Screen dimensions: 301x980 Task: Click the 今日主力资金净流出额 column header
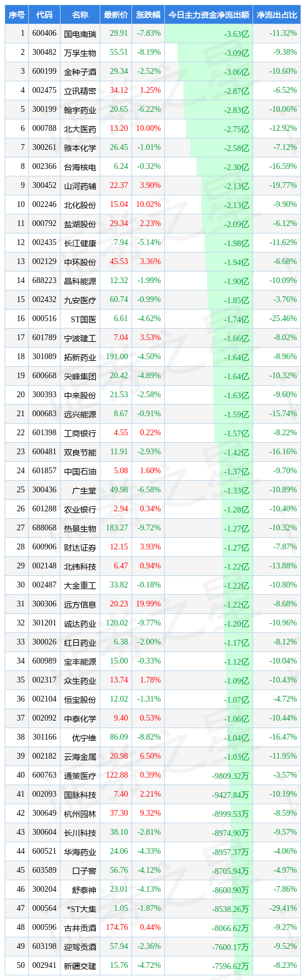pyautogui.click(x=208, y=14)
